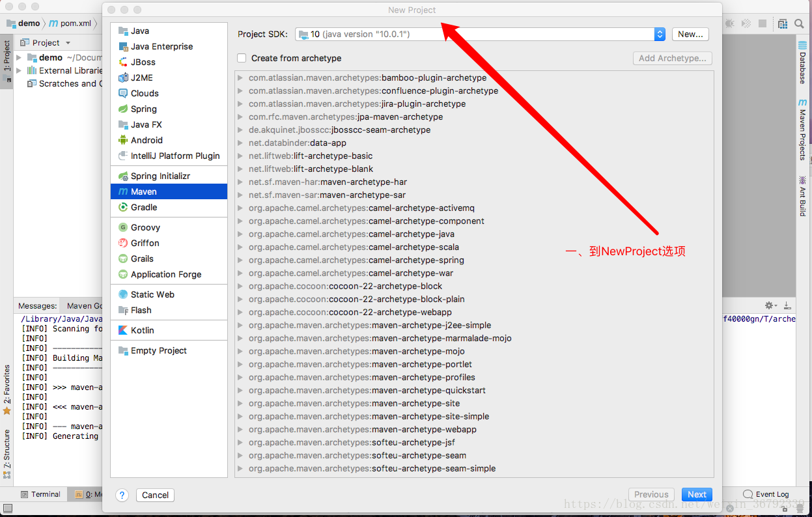Select Grails project type

pyautogui.click(x=169, y=258)
